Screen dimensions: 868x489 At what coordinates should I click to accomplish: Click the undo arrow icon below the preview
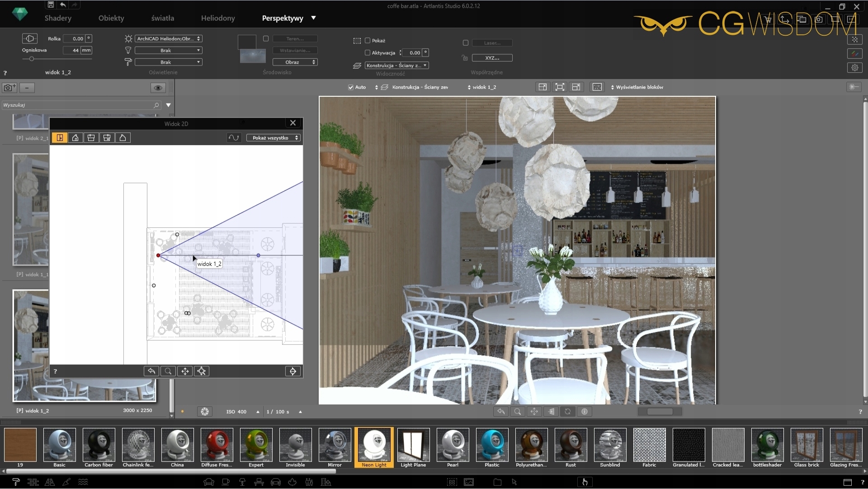click(501, 412)
